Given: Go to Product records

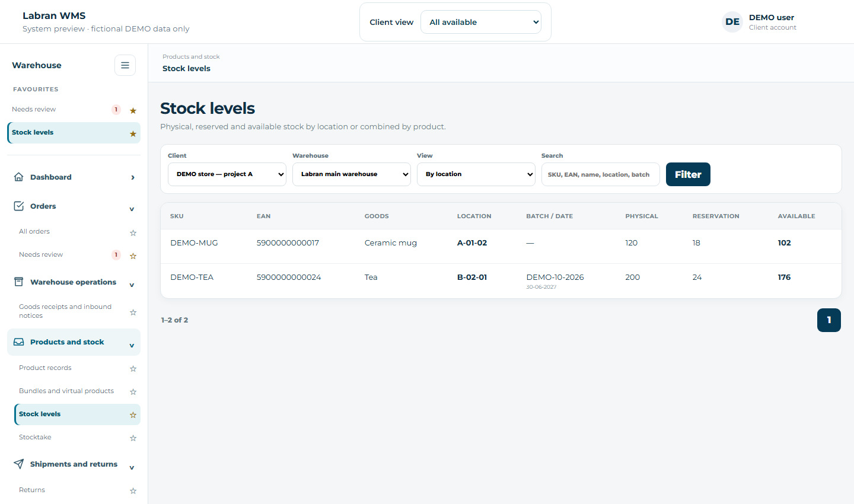Looking at the screenshot, I should tap(45, 368).
